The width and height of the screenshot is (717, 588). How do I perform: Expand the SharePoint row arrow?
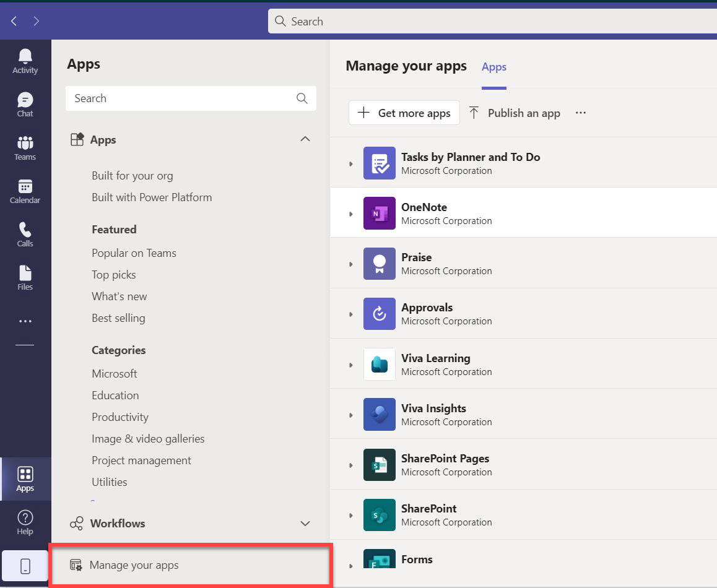pyautogui.click(x=350, y=516)
